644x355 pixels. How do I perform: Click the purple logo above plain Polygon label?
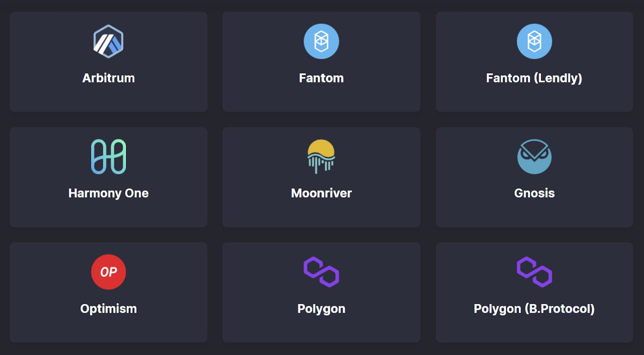click(321, 272)
